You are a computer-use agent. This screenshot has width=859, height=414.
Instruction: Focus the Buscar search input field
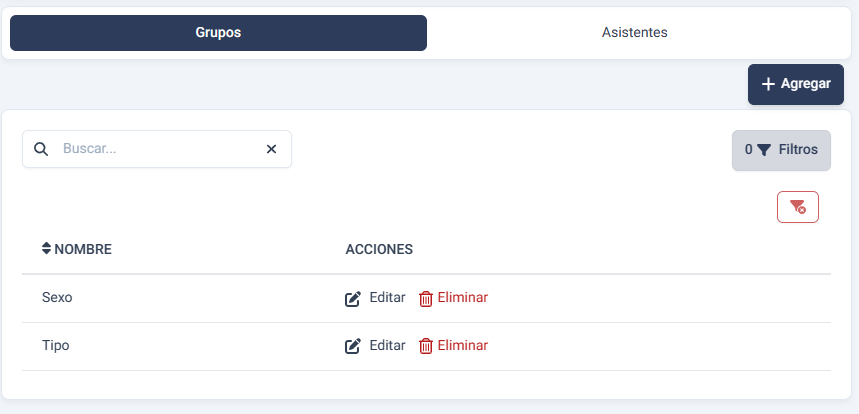click(x=155, y=149)
